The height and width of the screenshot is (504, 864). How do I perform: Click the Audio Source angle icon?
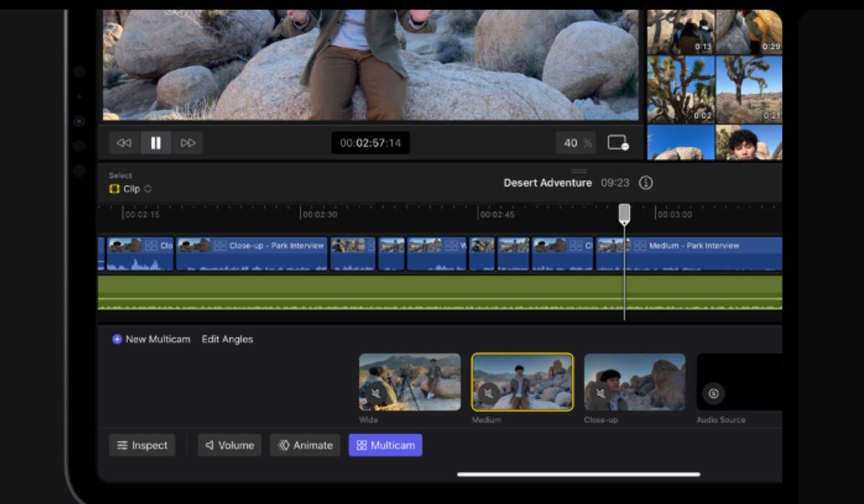click(x=714, y=393)
